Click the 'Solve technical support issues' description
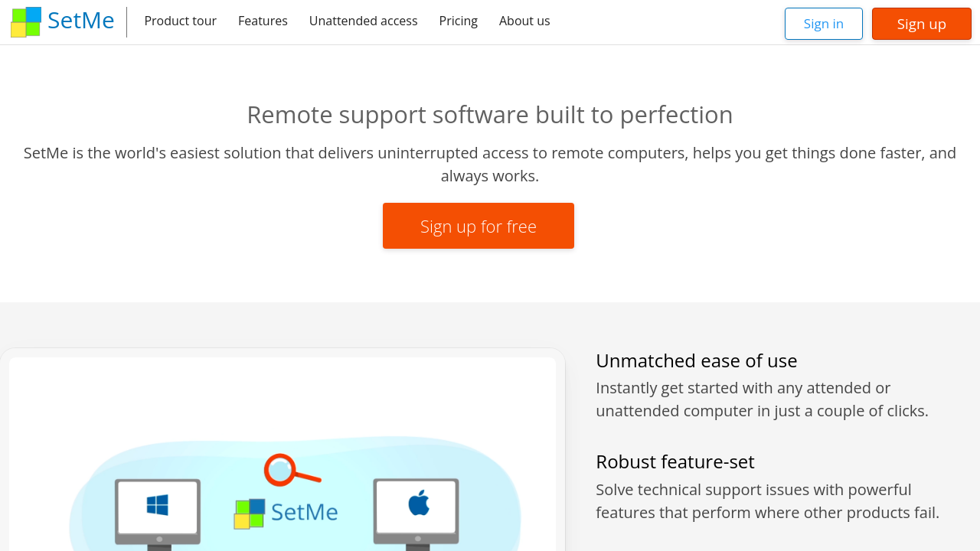This screenshot has width=980, height=551. [x=766, y=500]
